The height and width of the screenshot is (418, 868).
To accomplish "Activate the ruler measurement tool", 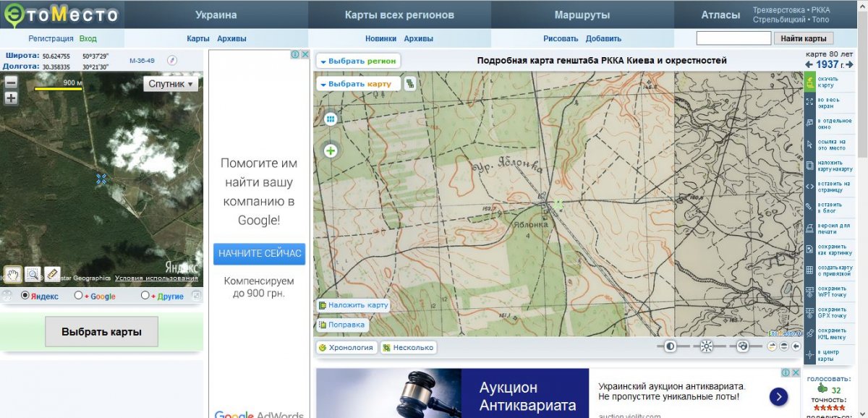I will point(51,274).
